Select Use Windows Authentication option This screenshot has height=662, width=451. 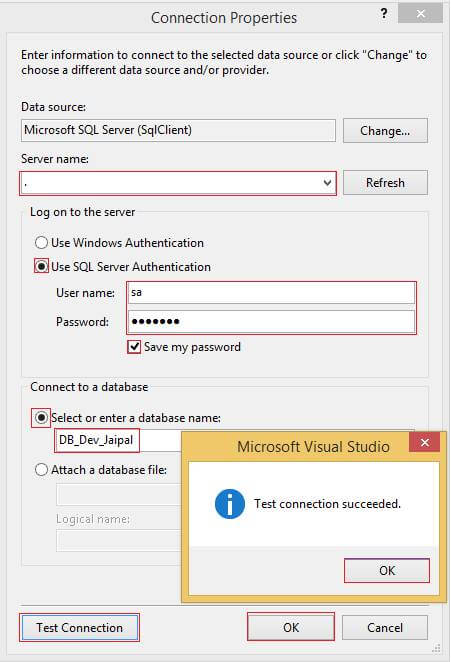click(41, 243)
